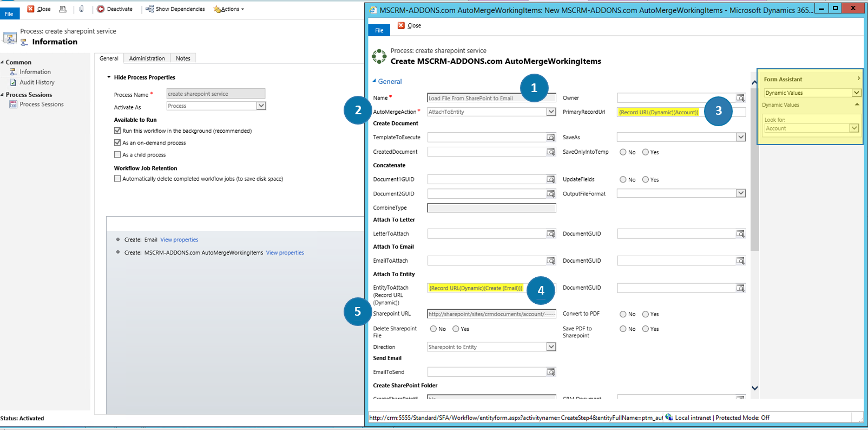
Task: Select Yes for UpdateFields
Action: (x=645, y=179)
